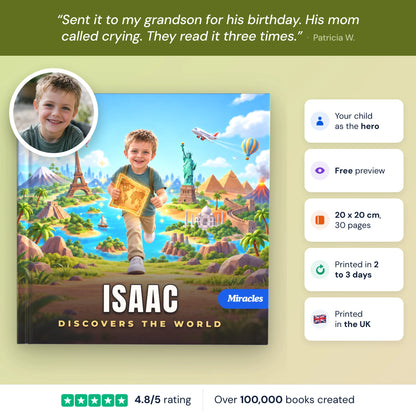This screenshot has width=416, height=416.
Task: Select the '20 x 20 cm, 30 pages' card
Action: coord(354,220)
